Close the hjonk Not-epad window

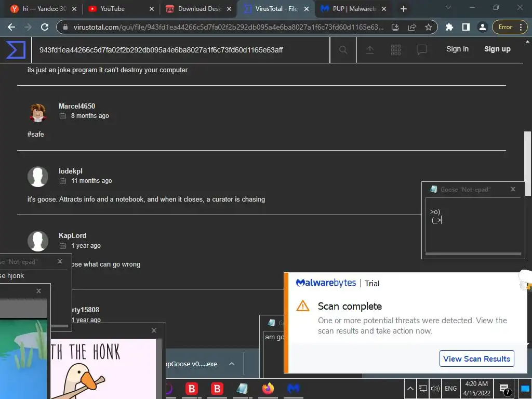pos(60,261)
